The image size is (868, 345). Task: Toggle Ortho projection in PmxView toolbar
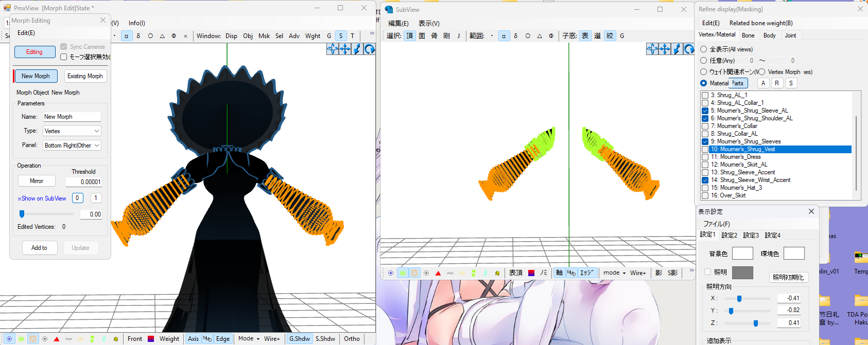[x=352, y=339]
